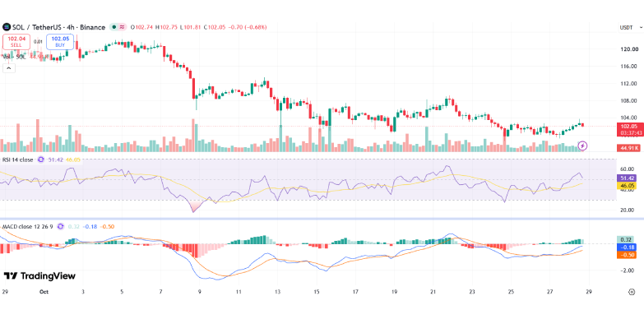This screenshot has height=319, width=644.
Task: Click 116.00 on the price axis
Action: (x=629, y=66)
